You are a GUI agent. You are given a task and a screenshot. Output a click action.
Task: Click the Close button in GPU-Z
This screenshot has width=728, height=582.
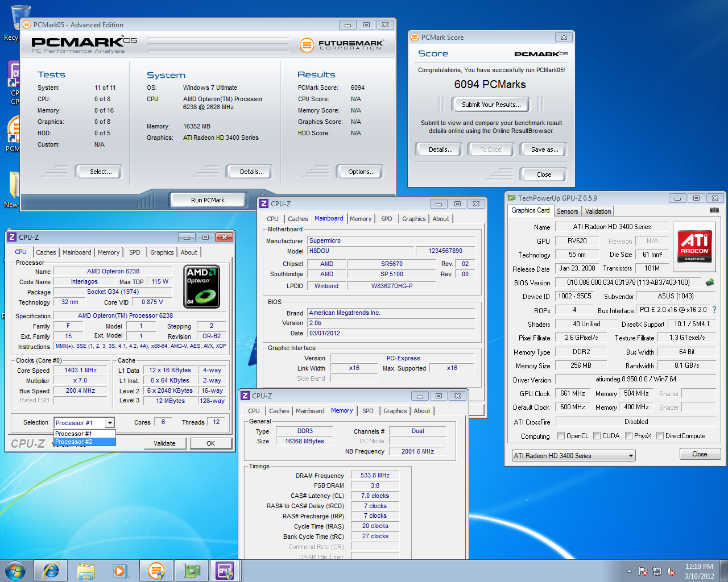pyautogui.click(x=700, y=454)
